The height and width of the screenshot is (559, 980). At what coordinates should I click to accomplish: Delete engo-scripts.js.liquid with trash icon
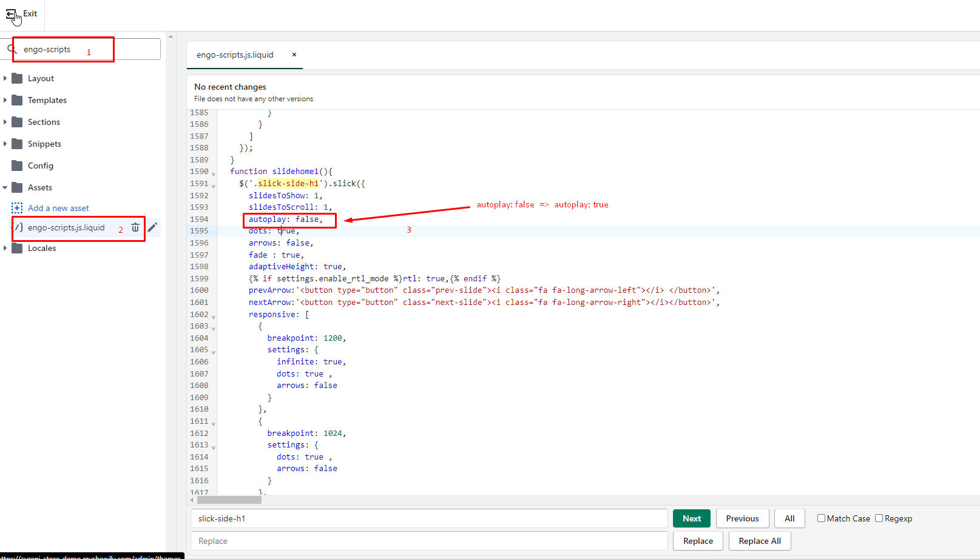[135, 227]
